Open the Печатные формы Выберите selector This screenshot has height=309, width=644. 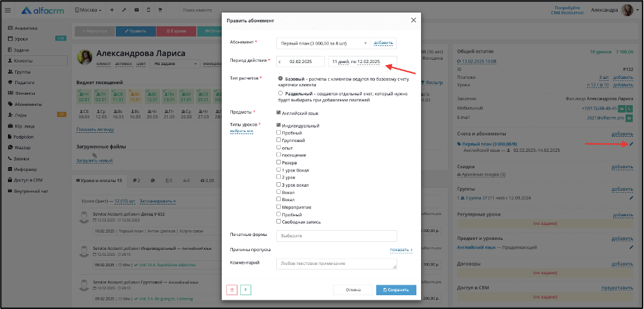[x=337, y=236]
